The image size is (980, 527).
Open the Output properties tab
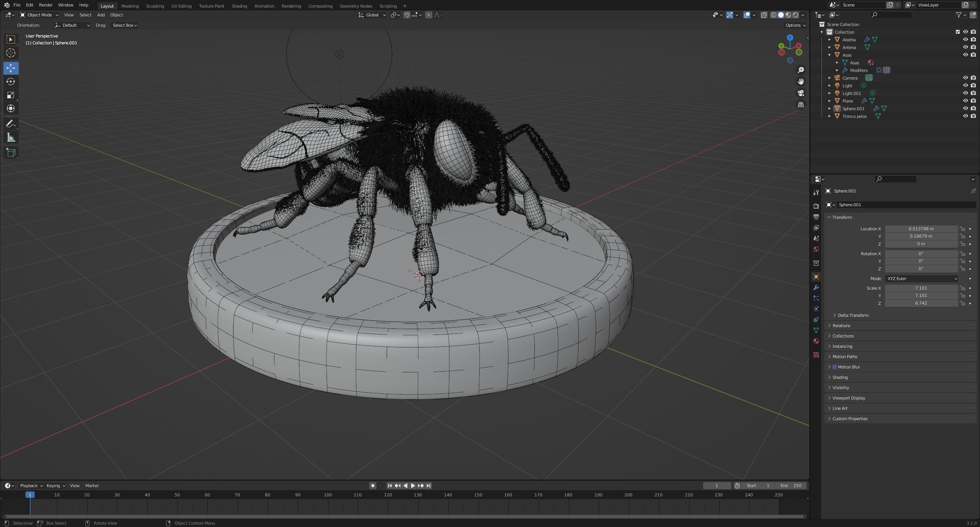(x=816, y=217)
